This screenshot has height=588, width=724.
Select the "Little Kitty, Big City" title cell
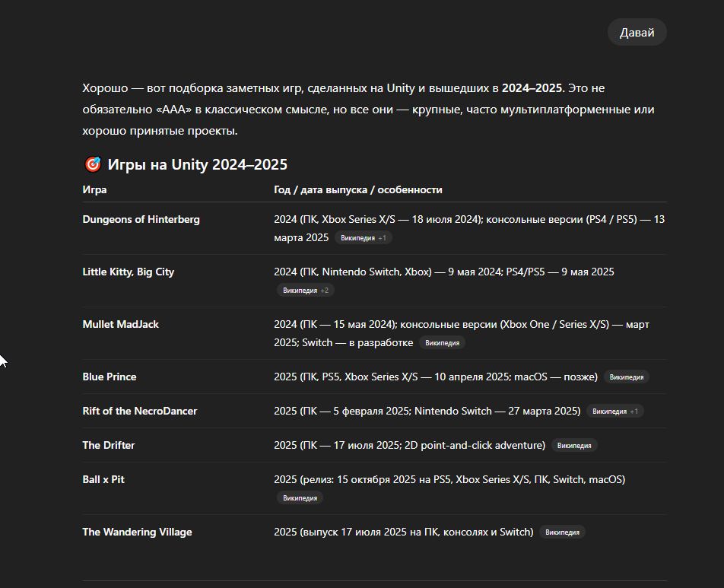(x=128, y=272)
